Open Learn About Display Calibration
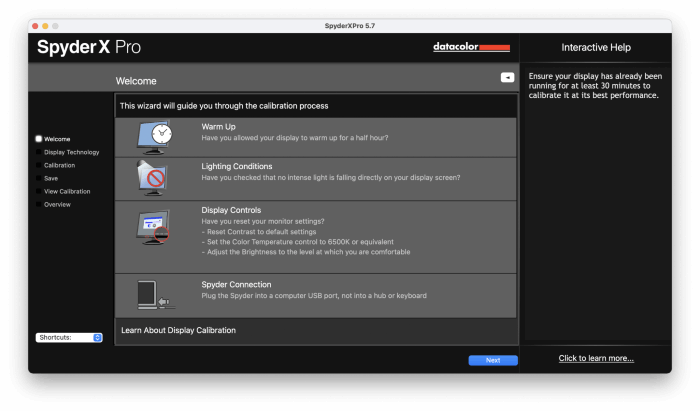This screenshot has height=411, width=700. pyautogui.click(x=179, y=330)
